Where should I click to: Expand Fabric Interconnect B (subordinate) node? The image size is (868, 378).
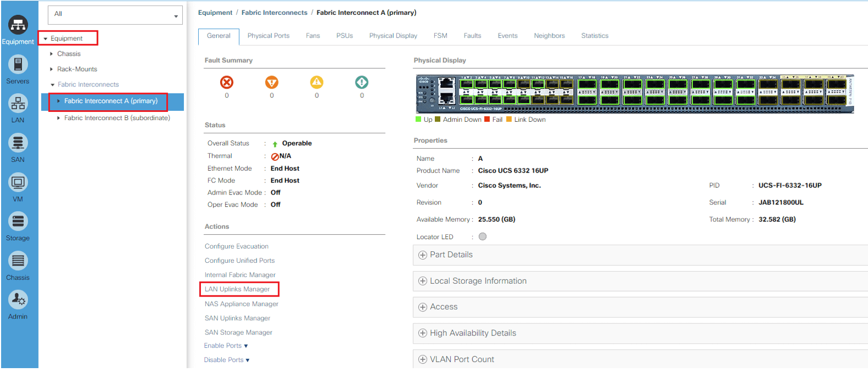[59, 118]
